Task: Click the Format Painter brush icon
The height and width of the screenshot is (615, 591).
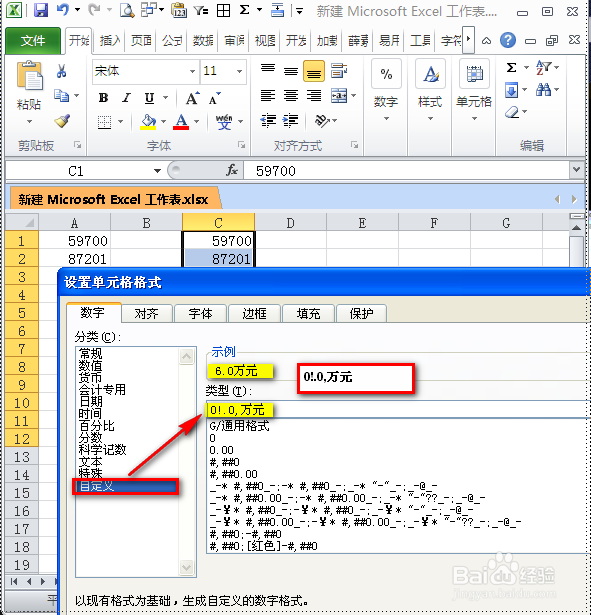Action: point(62,121)
